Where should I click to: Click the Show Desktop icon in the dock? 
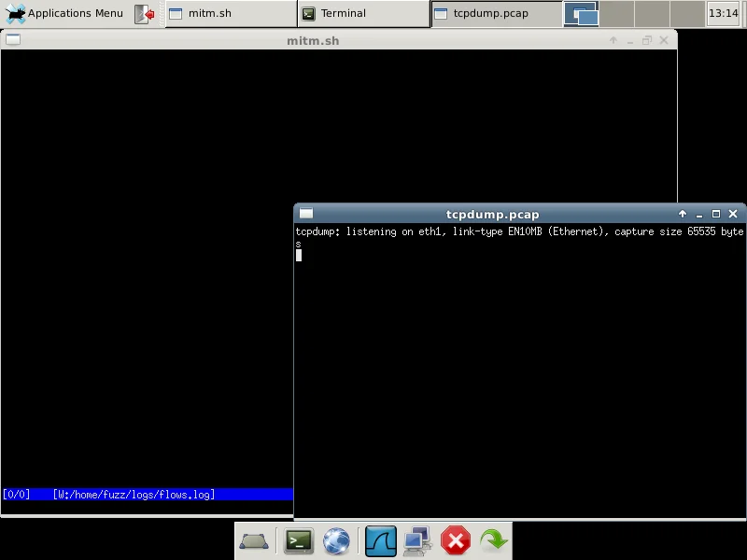254,541
